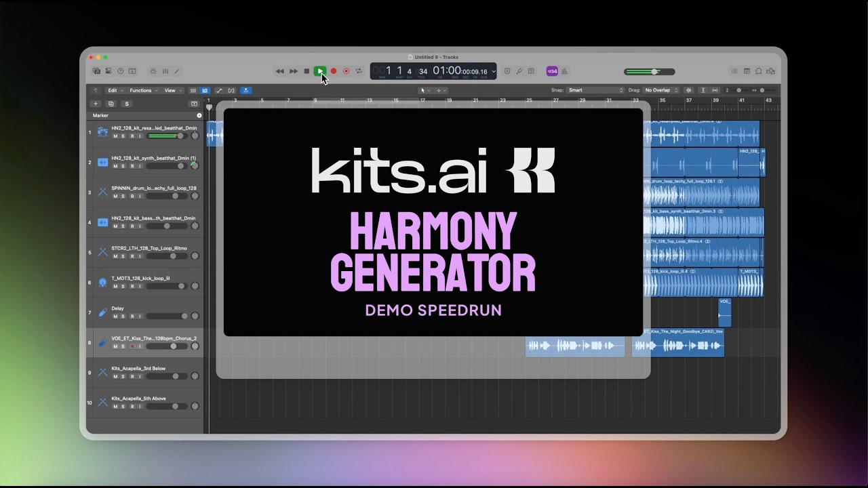Image resolution: width=868 pixels, height=488 pixels.
Task: Record-enable the VOE_ET_Kiss_The chorus track
Action: click(x=132, y=346)
